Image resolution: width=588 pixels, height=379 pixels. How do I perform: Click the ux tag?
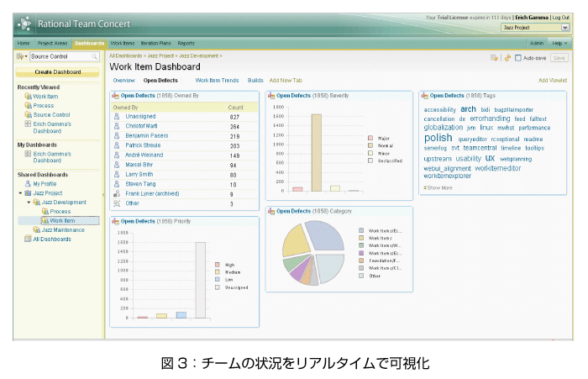(x=490, y=158)
